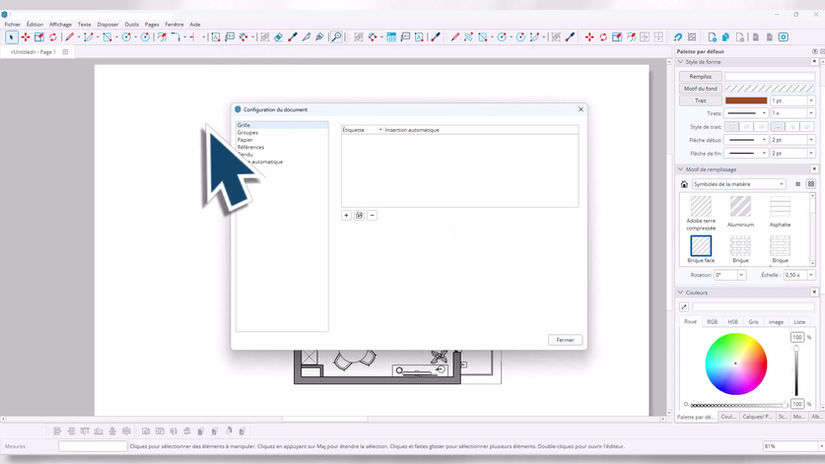This screenshot has height=464, width=825.
Task: Close the dialog with Fermer button
Action: pyautogui.click(x=565, y=340)
